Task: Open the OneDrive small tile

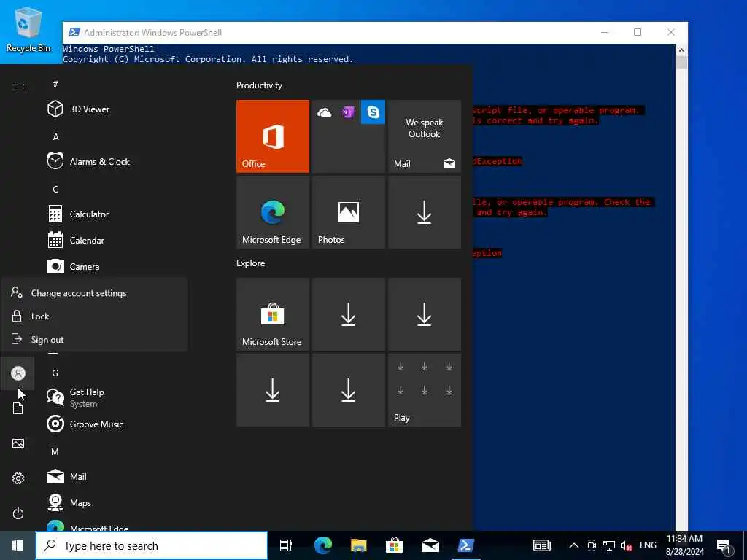Action: tap(324, 112)
